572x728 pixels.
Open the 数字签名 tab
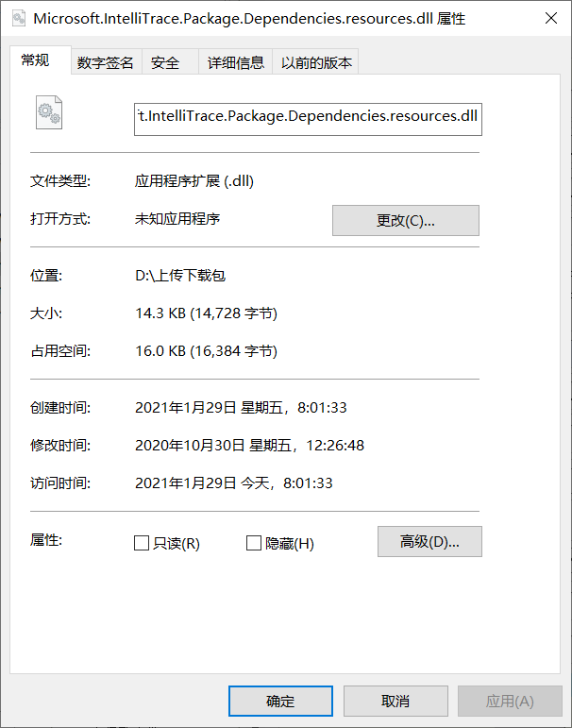coord(106,62)
